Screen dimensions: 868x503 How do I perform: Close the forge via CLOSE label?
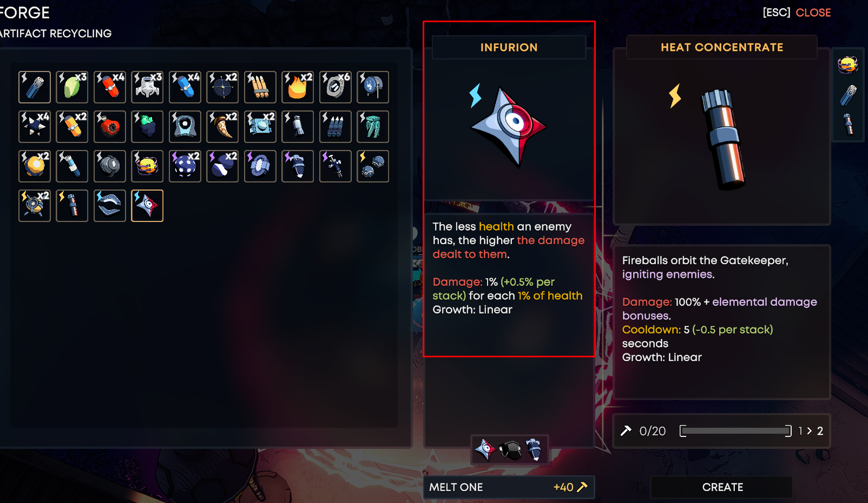pyautogui.click(x=813, y=12)
